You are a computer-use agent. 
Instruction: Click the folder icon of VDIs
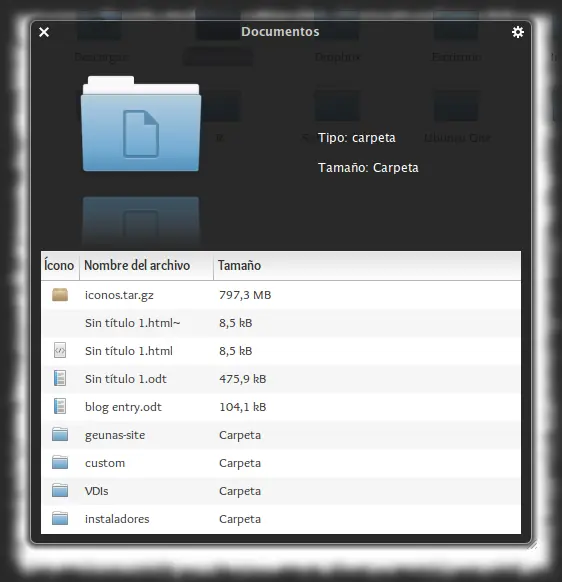point(60,490)
